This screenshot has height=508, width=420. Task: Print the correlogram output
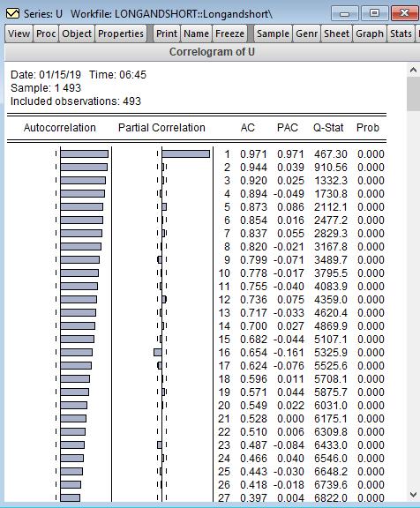click(x=167, y=34)
